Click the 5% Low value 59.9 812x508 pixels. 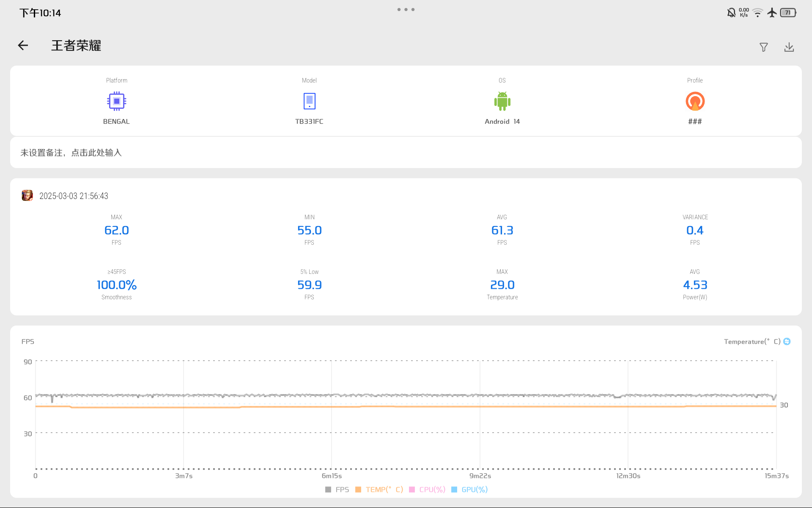[309, 285]
